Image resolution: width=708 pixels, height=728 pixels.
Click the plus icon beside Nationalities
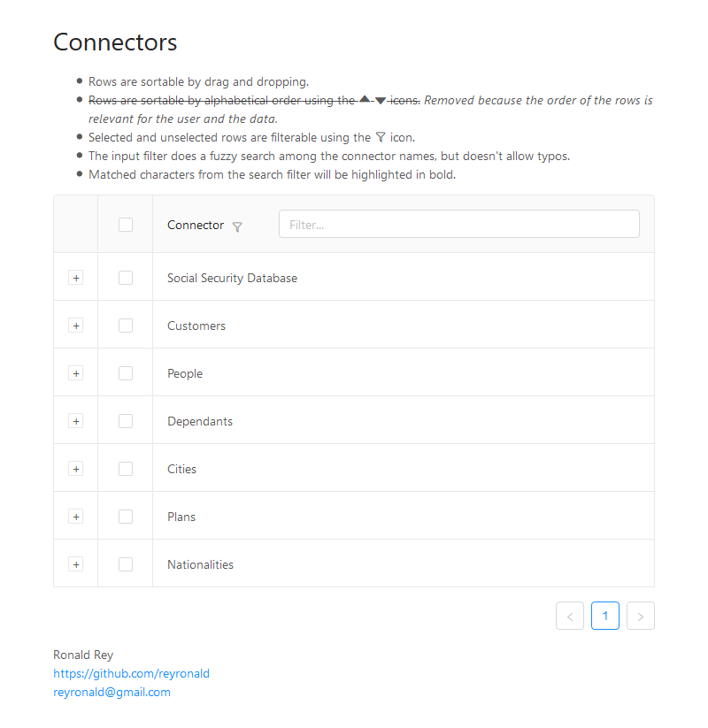pos(76,564)
